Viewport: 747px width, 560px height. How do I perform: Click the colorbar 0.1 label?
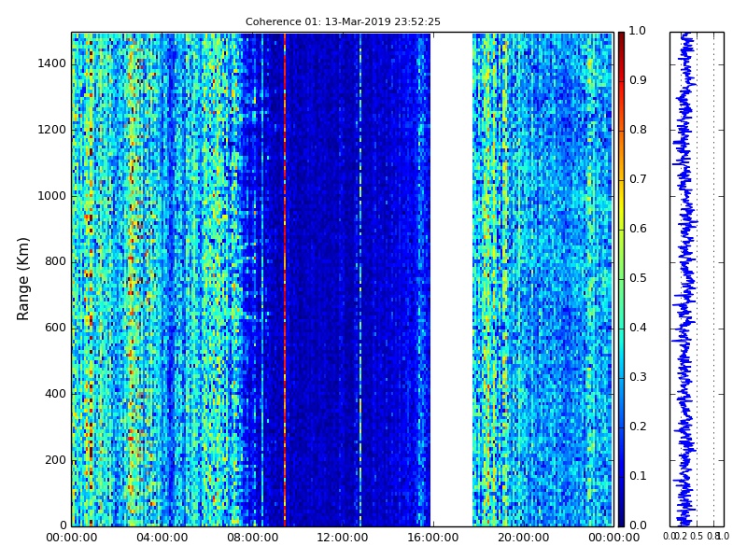(x=638, y=476)
